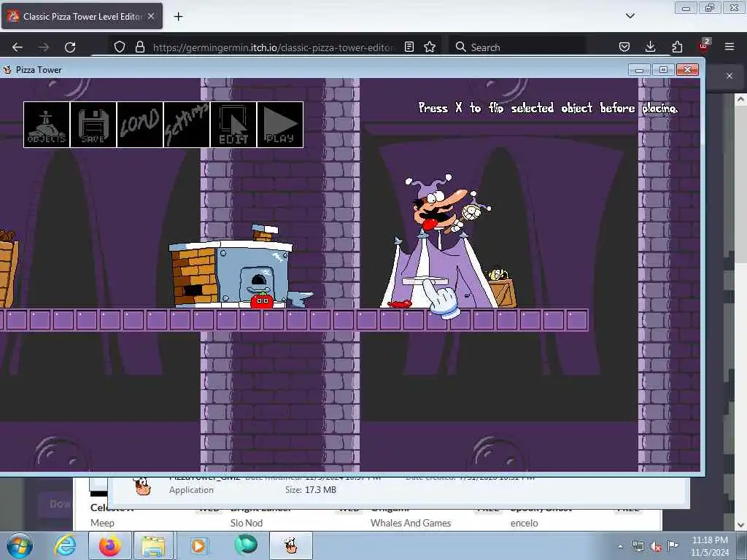The width and height of the screenshot is (747, 560).
Task: Click the encelo author link
Action: point(524,523)
